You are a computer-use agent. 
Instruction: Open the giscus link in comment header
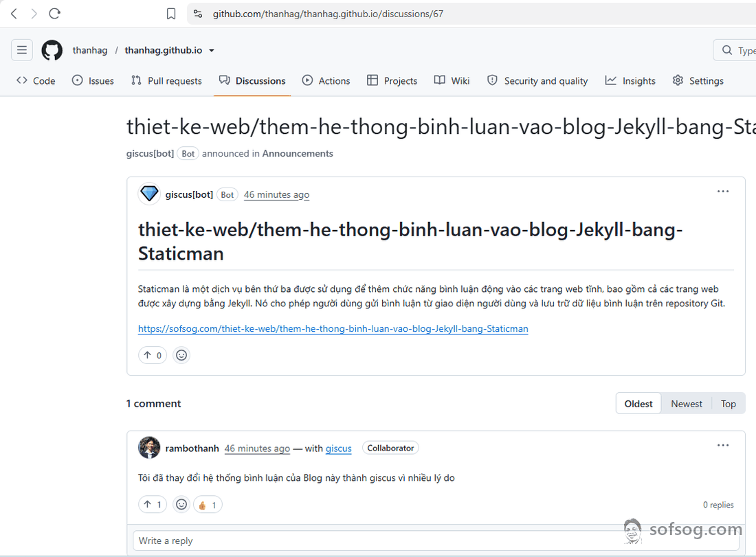[x=338, y=448]
